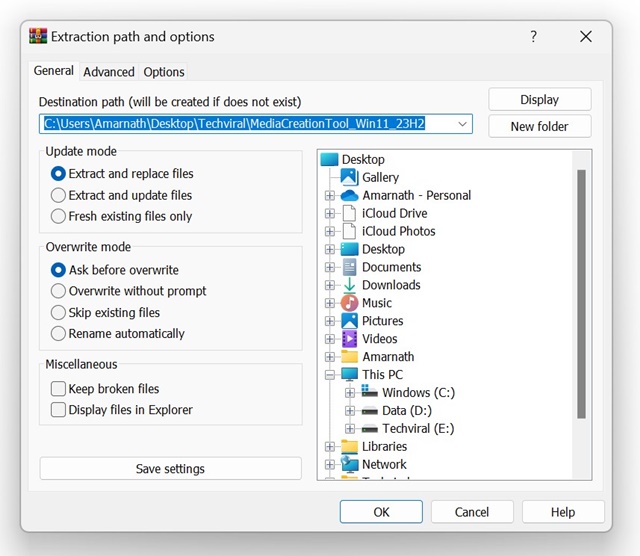Click the Windows (C:) drive icon
Screen dimensions: 640x556
[x=369, y=391]
